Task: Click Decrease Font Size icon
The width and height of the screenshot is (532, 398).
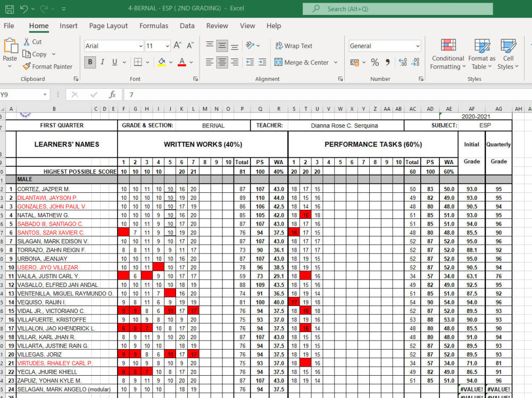Action: [190, 45]
